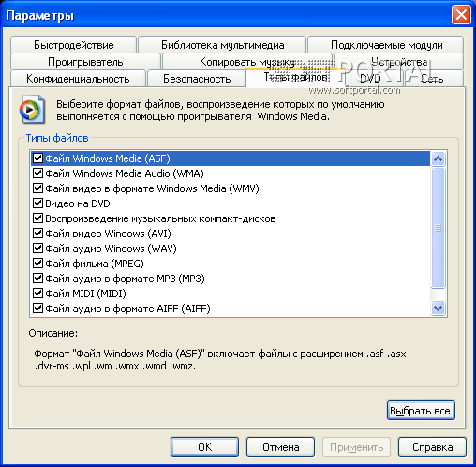
Task: Open the Безопасность tab
Action: click(197, 79)
